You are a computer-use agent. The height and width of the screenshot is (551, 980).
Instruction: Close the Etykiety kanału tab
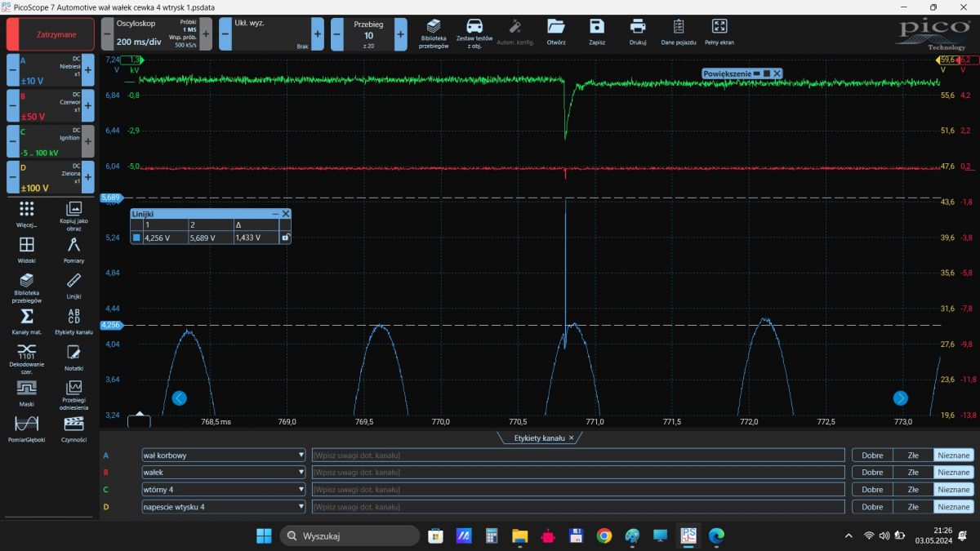tap(572, 438)
